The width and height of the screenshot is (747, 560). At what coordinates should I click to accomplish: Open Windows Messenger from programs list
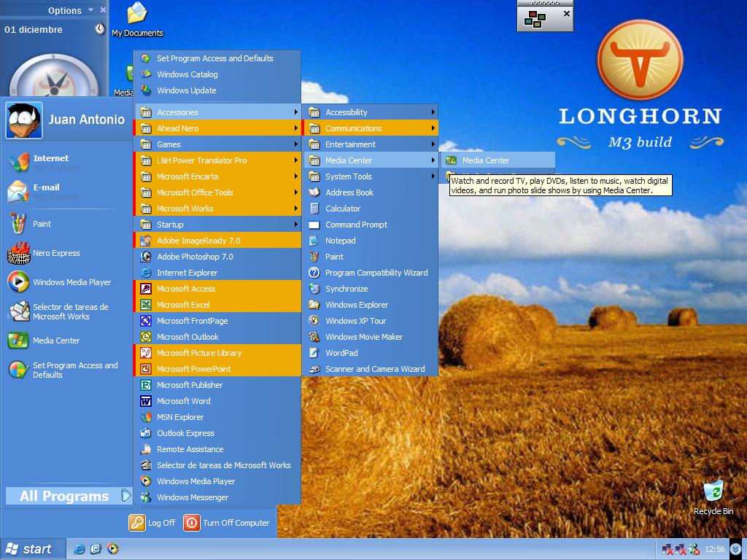point(217,497)
